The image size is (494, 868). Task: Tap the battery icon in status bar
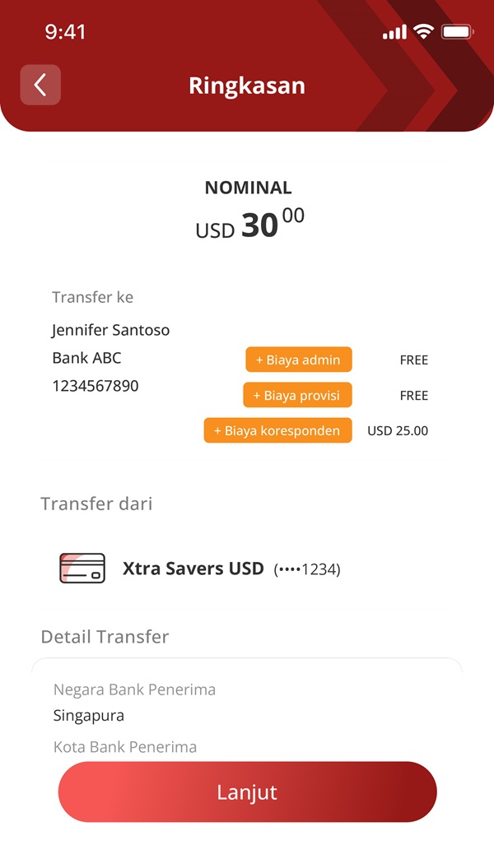point(454,31)
